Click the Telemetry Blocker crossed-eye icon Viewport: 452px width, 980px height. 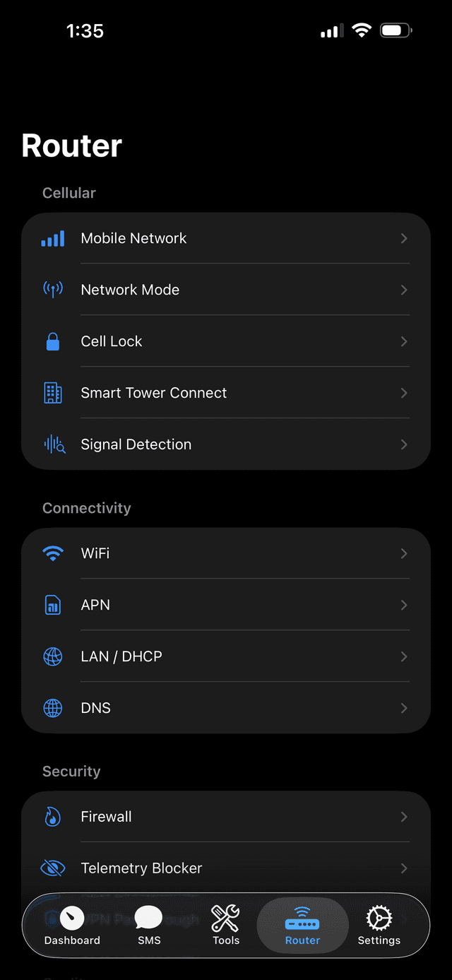[52, 868]
